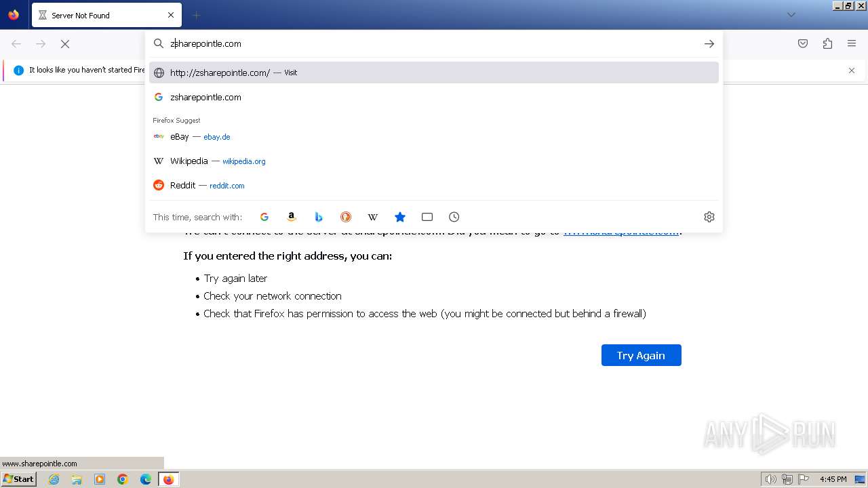Click the 'This time, search with:' label

coord(197,217)
